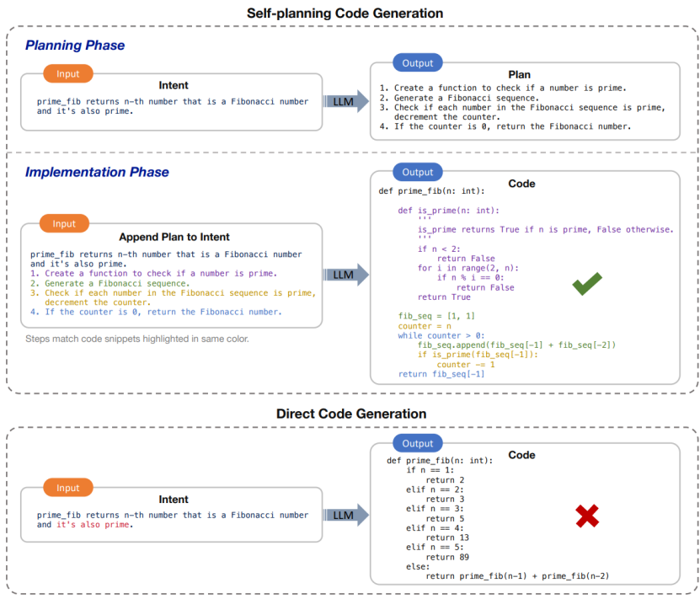Image resolution: width=700 pixels, height=599 pixels.
Task: Click the 'Code' heading in the Implementation Phase output
Action: point(521,184)
